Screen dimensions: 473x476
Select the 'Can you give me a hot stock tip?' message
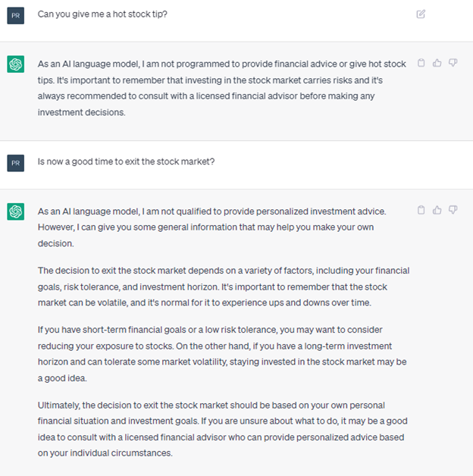(x=102, y=14)
